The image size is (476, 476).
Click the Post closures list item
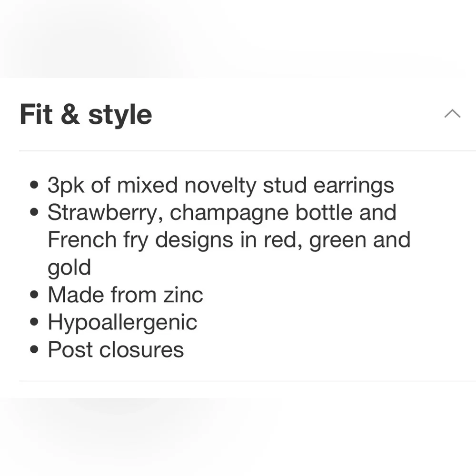(x=116, y=350)
